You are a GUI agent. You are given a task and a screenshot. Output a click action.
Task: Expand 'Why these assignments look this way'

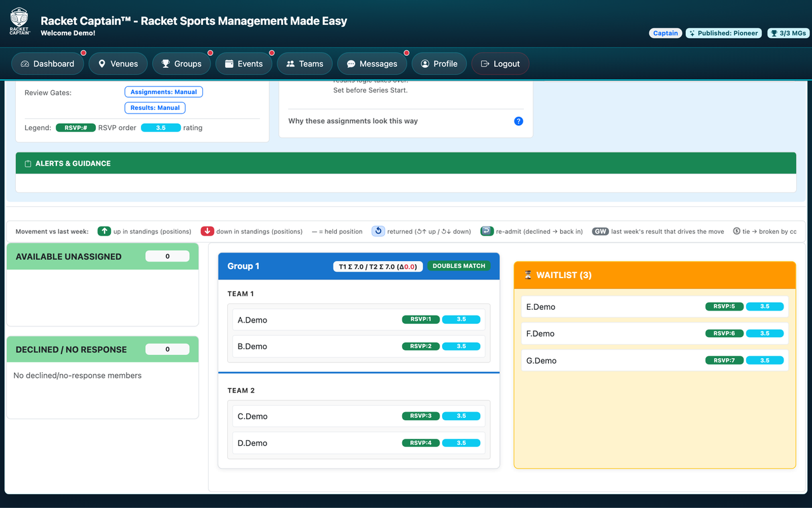point(406,121)
